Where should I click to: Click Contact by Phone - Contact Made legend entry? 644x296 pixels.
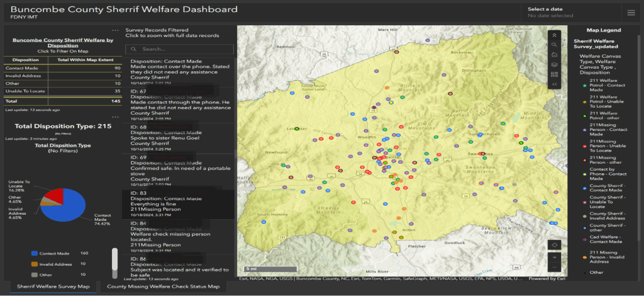coord(603,174)
